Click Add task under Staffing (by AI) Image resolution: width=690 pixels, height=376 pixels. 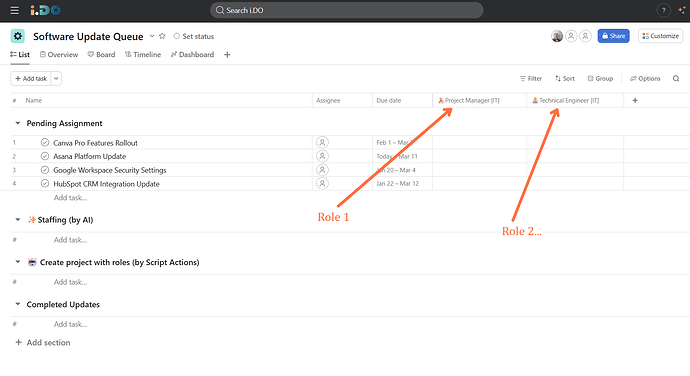[70, 240]
